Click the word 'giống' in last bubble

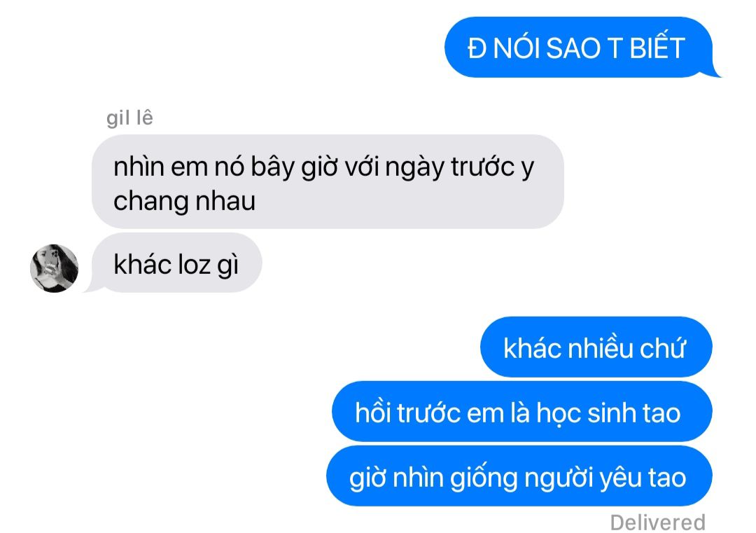[x=484, y=478]
